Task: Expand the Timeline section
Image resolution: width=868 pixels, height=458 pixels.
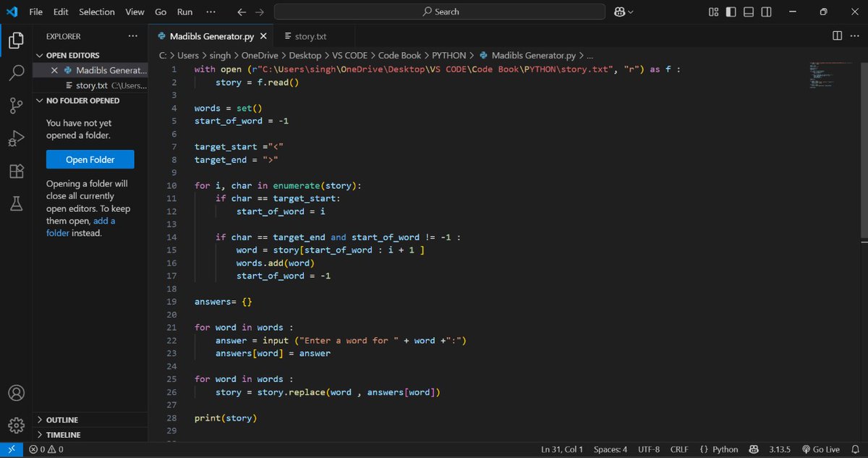Action: [63, 435]
